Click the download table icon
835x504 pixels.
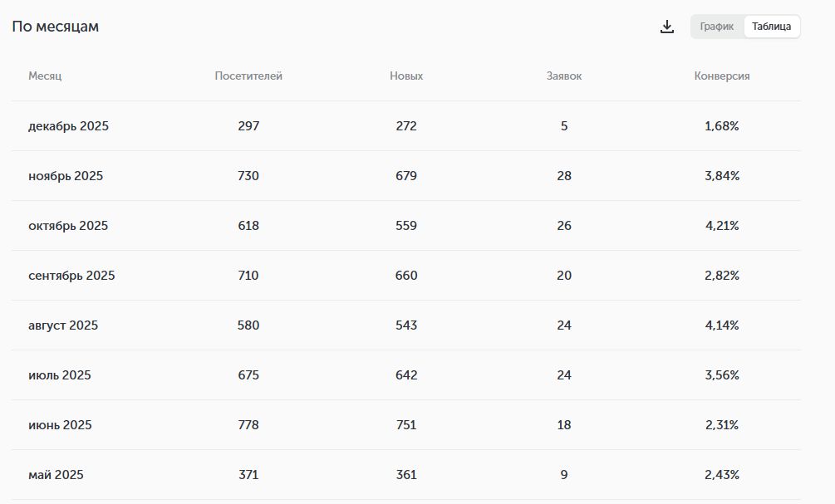coord(666,27)
